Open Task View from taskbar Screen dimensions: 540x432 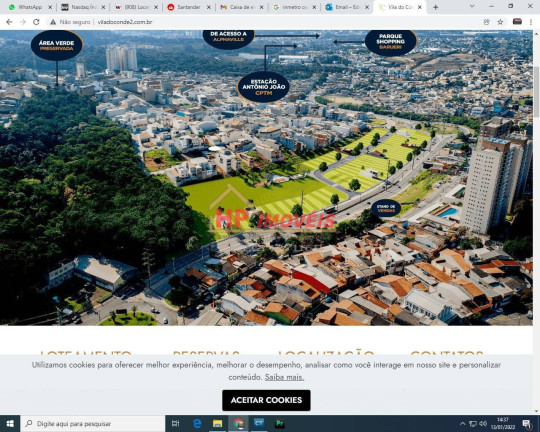click(175, 423)
